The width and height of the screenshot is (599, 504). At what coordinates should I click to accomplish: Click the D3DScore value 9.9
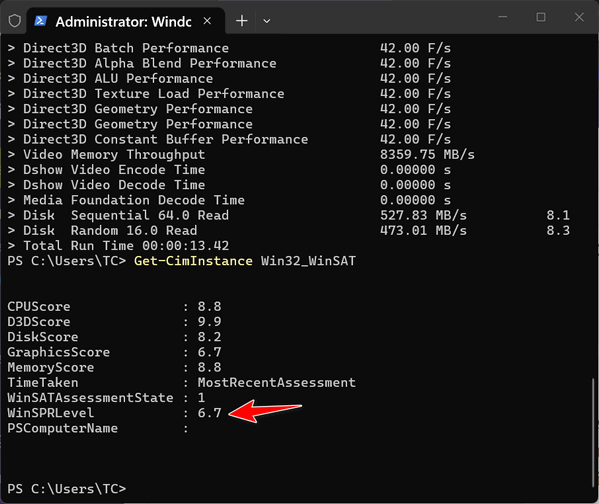209,322
